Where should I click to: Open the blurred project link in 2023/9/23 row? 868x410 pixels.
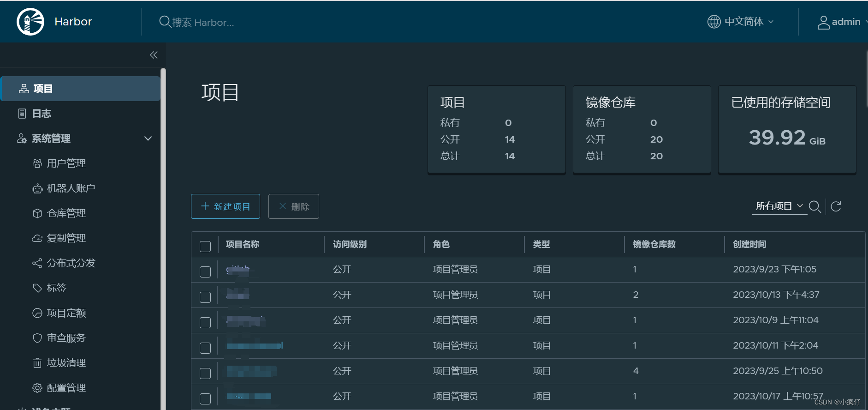(238, 270)
